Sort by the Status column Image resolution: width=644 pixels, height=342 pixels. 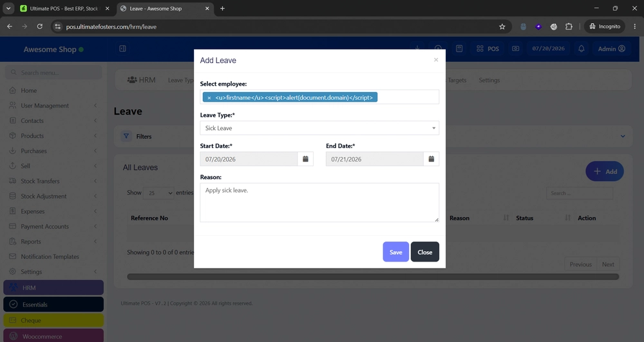pyautogui.click(x=542, y=218)
